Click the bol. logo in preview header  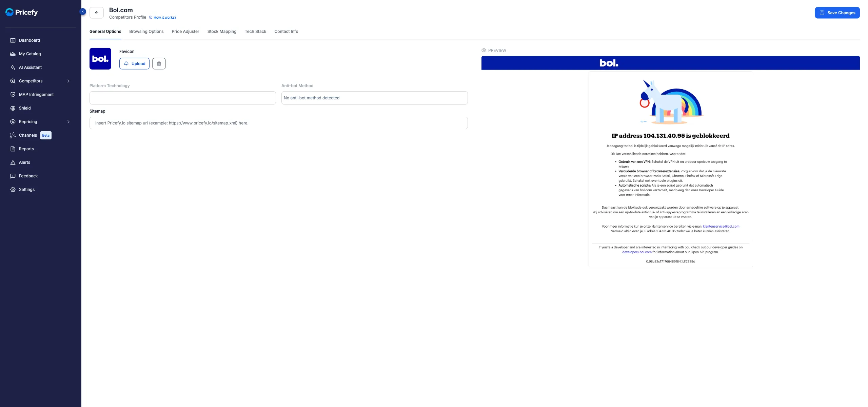coord(609,63)
